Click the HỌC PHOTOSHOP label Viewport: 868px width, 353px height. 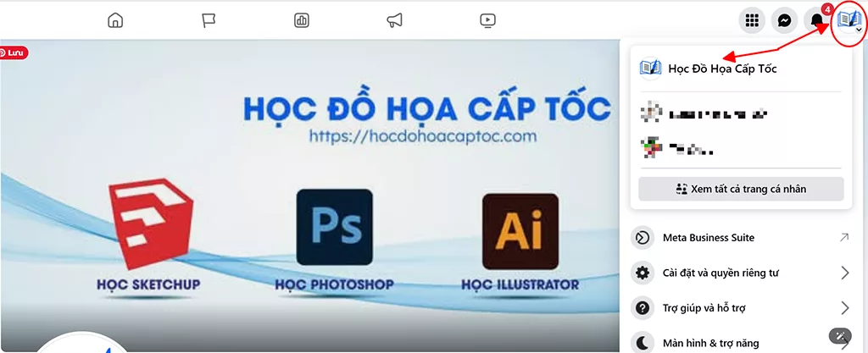pyautogui.click(x=334, y=285)
